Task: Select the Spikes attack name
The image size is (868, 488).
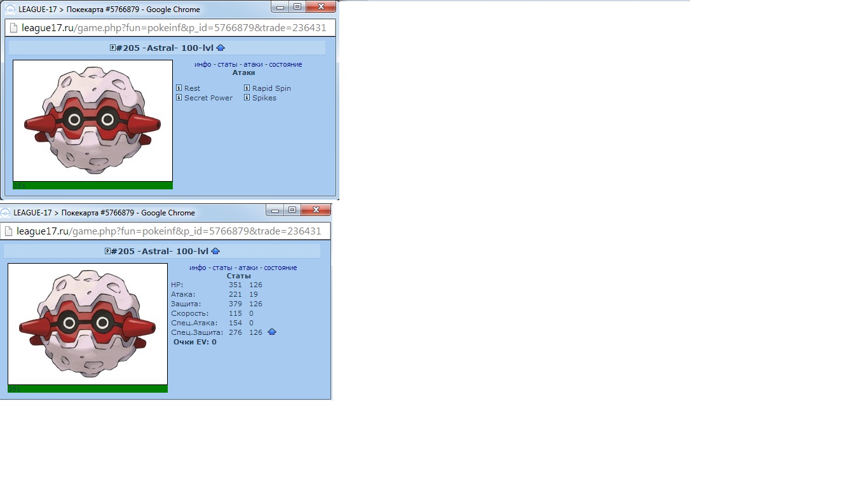Action: point(264,98)
